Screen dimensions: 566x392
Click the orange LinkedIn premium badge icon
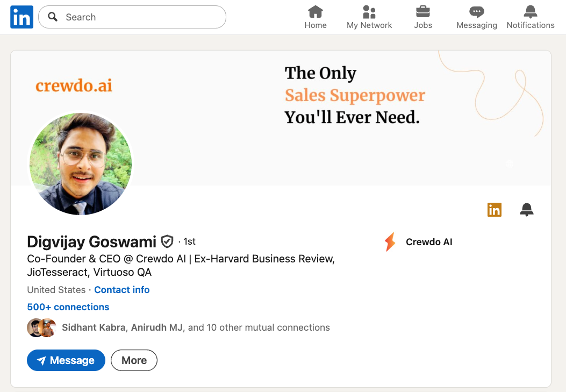(x=495, y=210)
